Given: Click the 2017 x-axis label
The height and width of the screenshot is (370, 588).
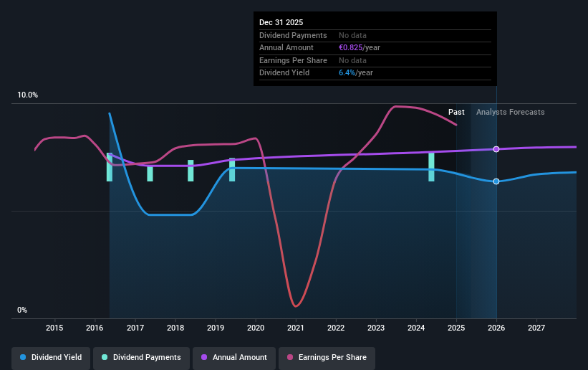Looking at the screenshot, I should tap(135, 328).
